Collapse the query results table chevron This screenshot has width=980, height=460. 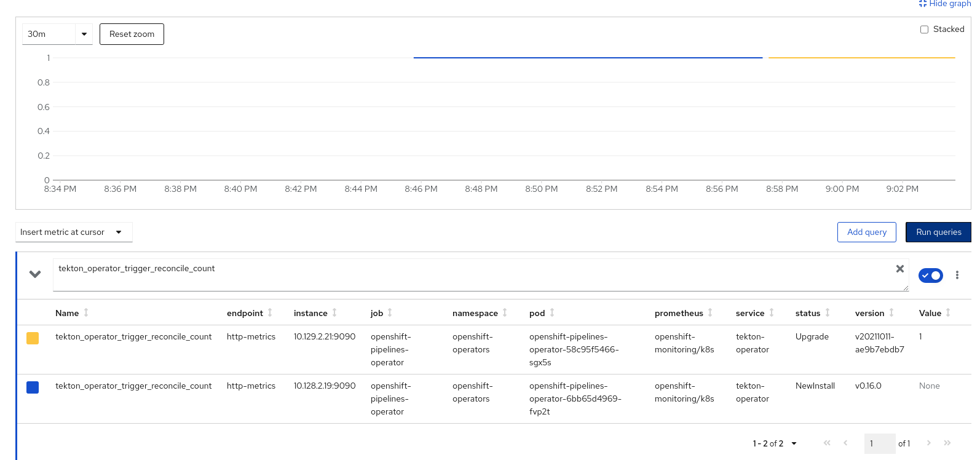[x=35, y=274]
